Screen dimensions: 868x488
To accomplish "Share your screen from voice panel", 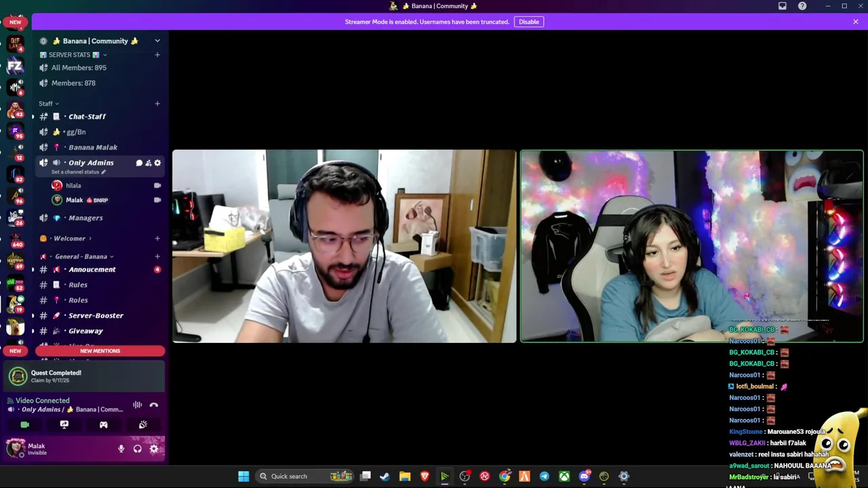I will click(x=64, y=424).
